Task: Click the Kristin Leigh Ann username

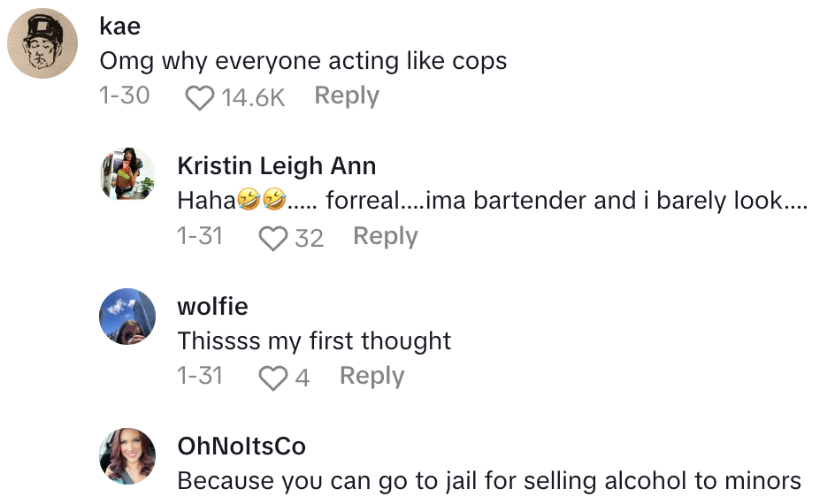Action: tap(276, 166)
